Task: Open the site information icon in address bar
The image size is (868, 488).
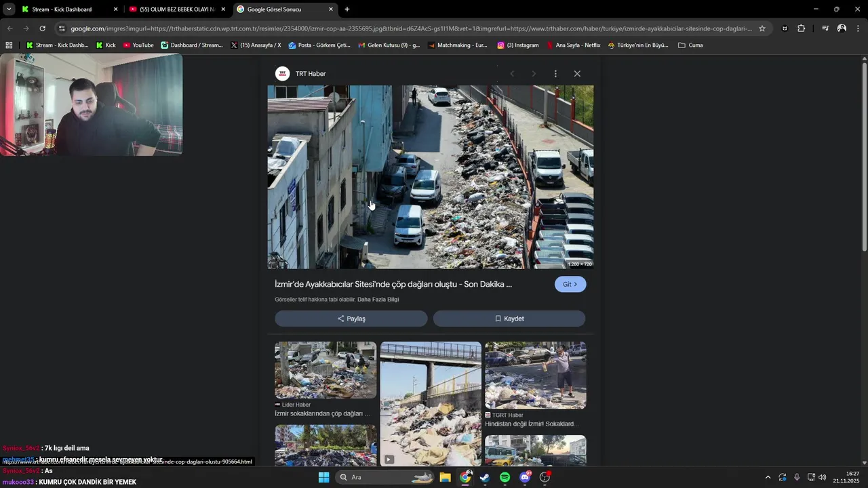Action: pos(62,28)
